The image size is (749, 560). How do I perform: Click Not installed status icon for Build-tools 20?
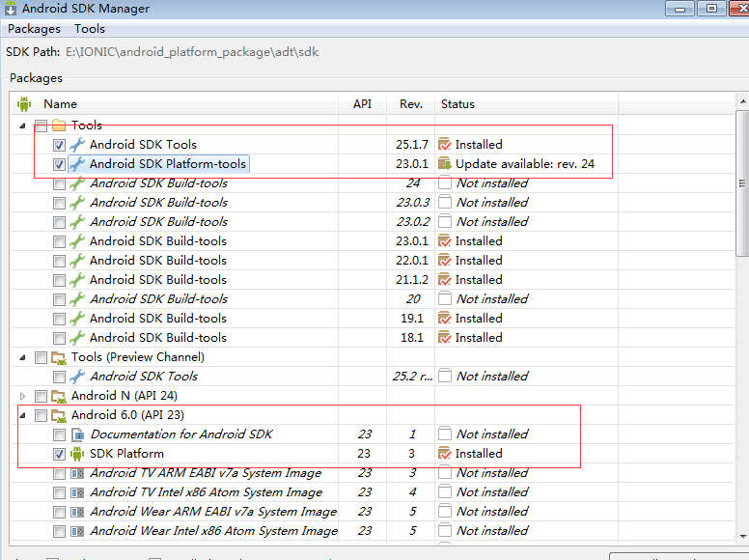pyautogui.click(x=445, y=299)
